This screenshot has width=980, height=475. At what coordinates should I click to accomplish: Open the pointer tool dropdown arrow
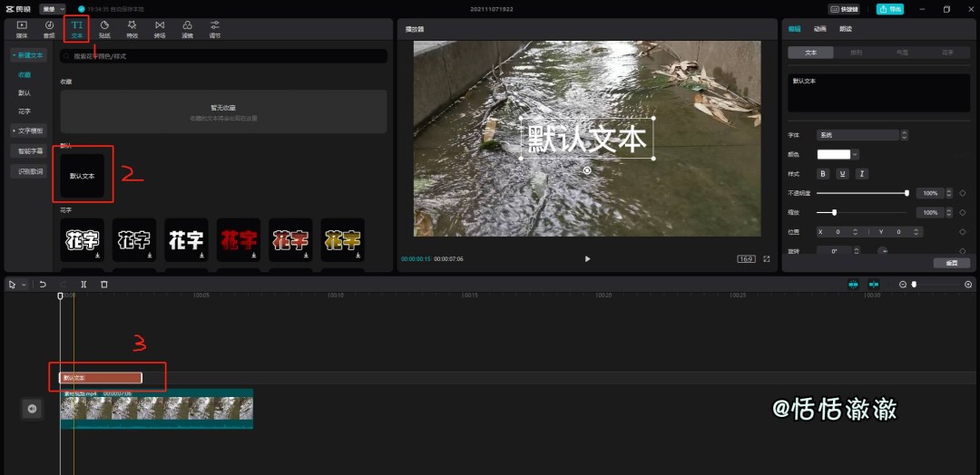click(24, 285)
